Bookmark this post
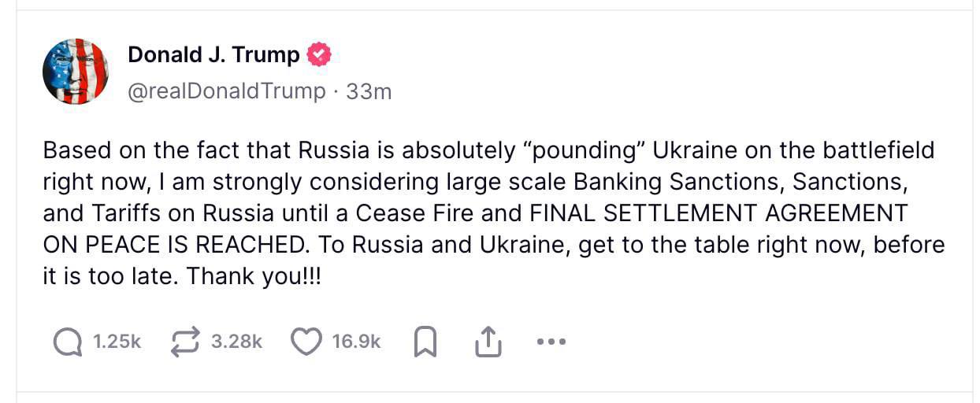Screen dimensions: 980x403 425,342
